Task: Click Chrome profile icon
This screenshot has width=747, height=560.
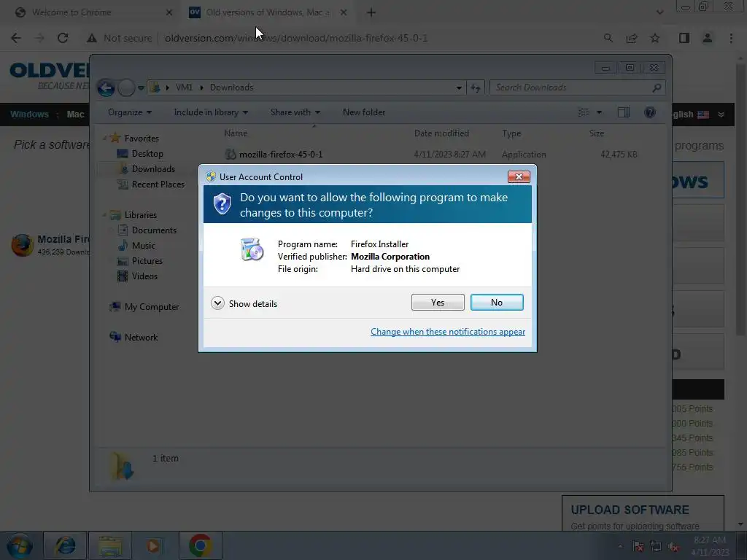Action: [x=708, y=38]
